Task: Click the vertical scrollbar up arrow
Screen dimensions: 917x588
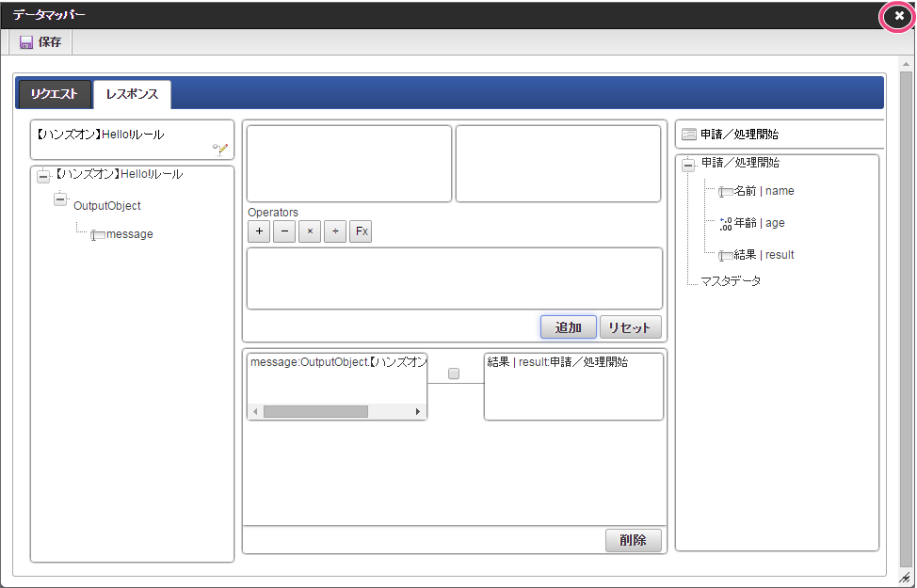Action: pos(906,64)
